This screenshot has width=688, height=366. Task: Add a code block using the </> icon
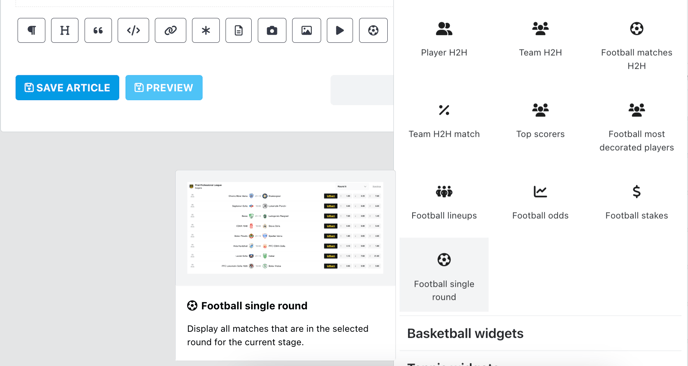[x=133, y=30]
